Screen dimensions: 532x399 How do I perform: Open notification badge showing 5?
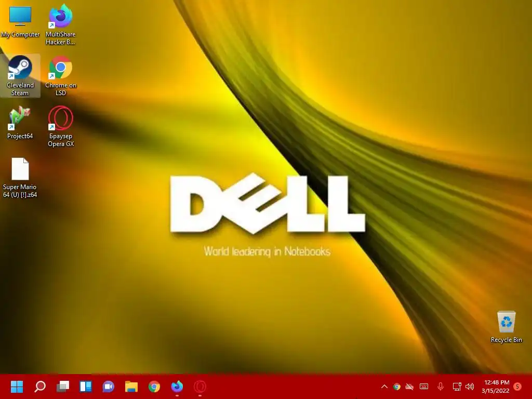tap(517, 387)
